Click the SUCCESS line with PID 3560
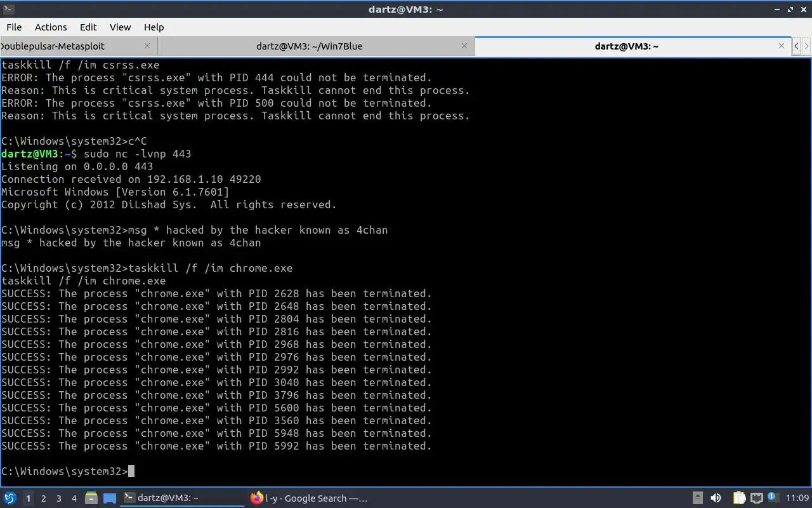812x508 pixels. coord(216,420)
